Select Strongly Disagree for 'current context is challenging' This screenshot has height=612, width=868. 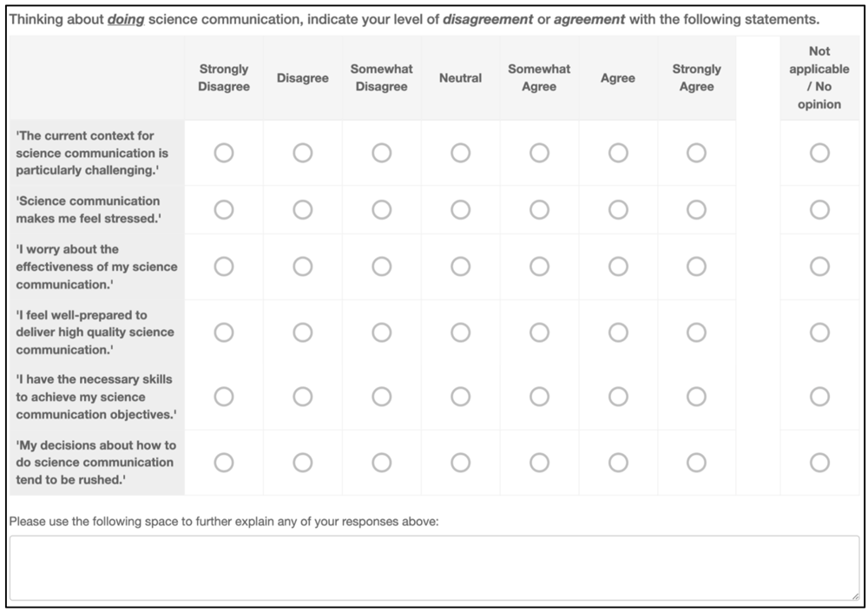224,153
